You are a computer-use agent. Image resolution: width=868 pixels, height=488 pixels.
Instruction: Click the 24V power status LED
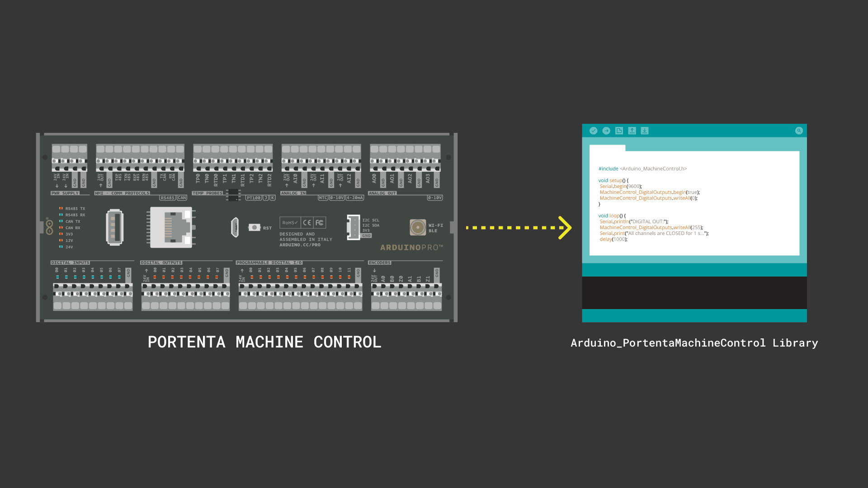[x=61, y=247]
